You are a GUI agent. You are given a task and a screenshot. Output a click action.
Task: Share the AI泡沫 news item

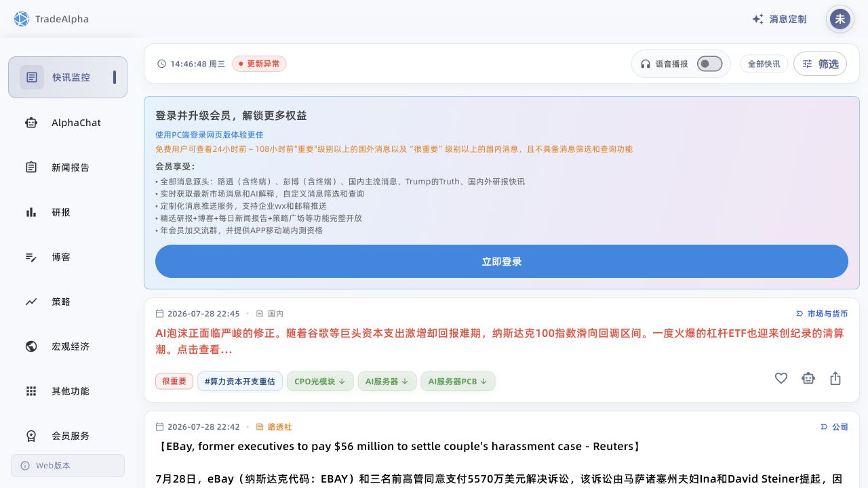[x=835, y=378]
